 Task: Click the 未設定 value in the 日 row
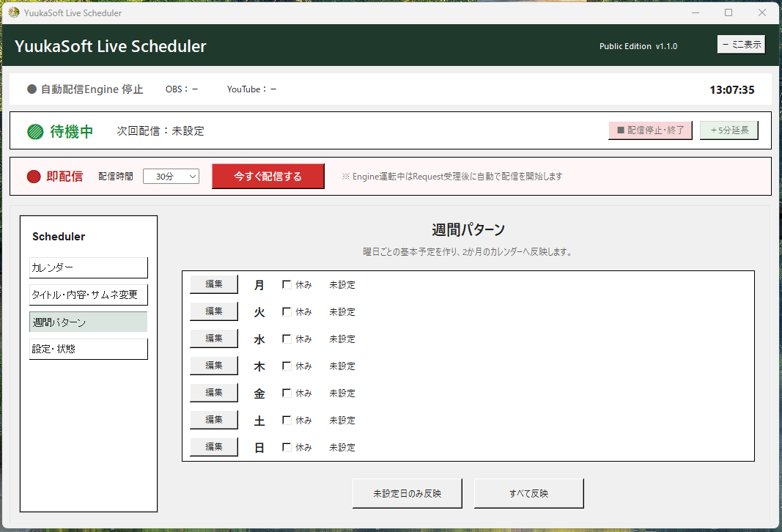[x=342, y=447]
